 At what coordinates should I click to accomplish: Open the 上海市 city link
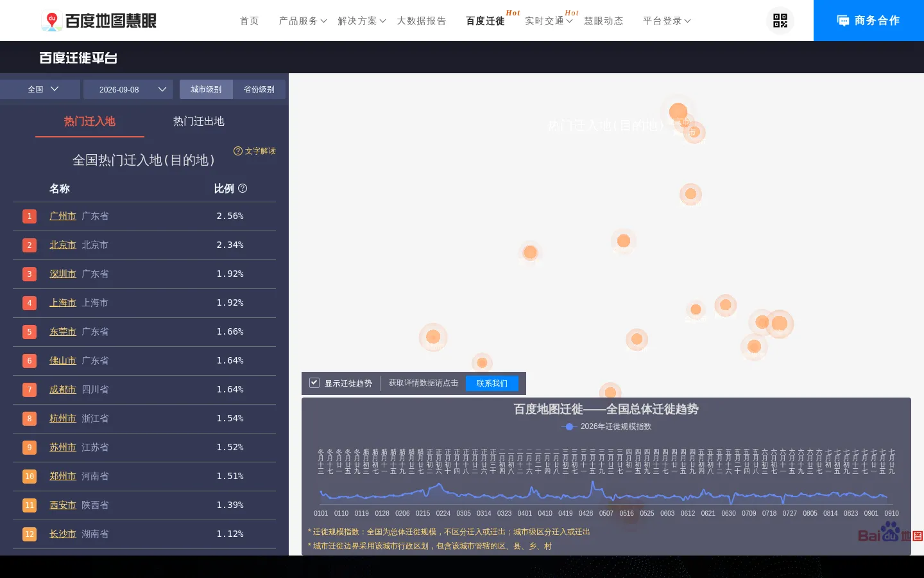63,303
